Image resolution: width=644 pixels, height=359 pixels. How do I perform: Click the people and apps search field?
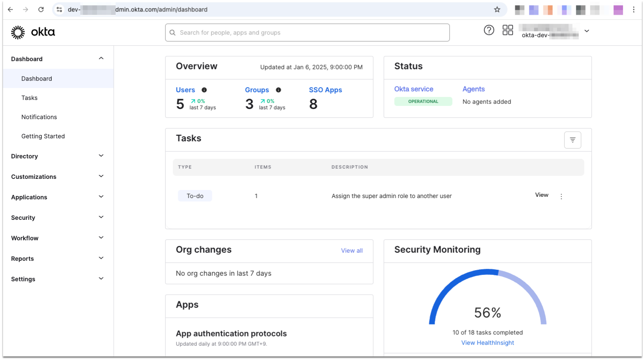point(307,32)
